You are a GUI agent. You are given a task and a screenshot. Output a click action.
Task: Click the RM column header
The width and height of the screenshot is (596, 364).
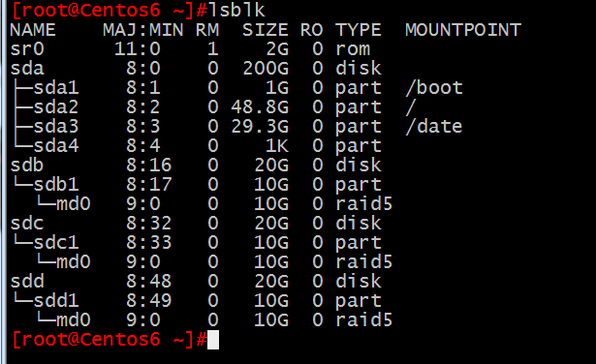click(x=207, y=30)
